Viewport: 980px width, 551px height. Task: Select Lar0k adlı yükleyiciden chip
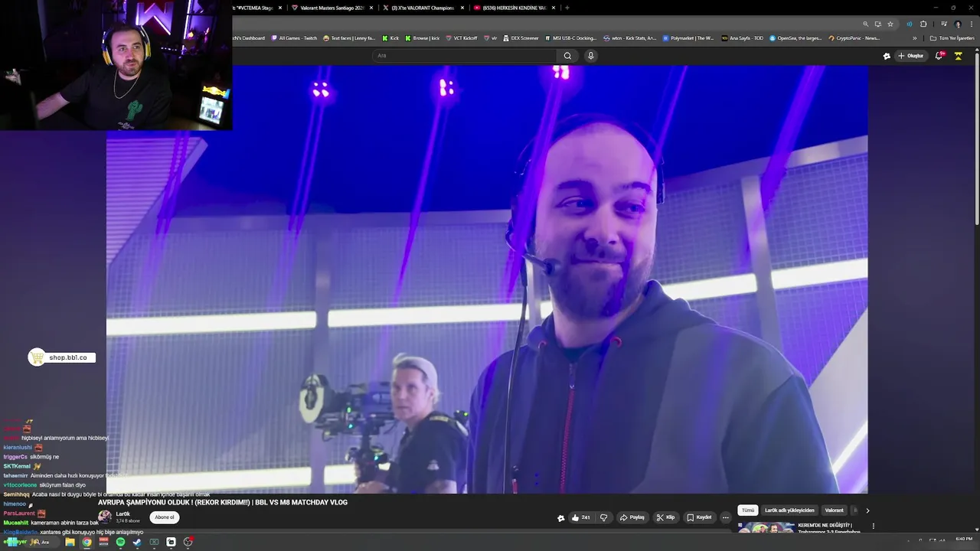pyautogui.click(x=789, y=510)
